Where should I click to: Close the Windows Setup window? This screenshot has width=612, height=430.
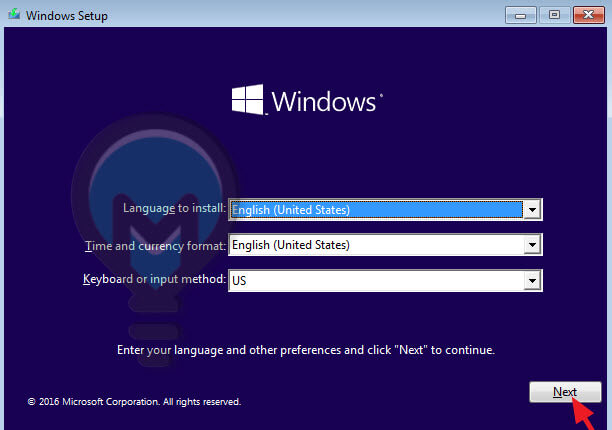coord(589,15)
